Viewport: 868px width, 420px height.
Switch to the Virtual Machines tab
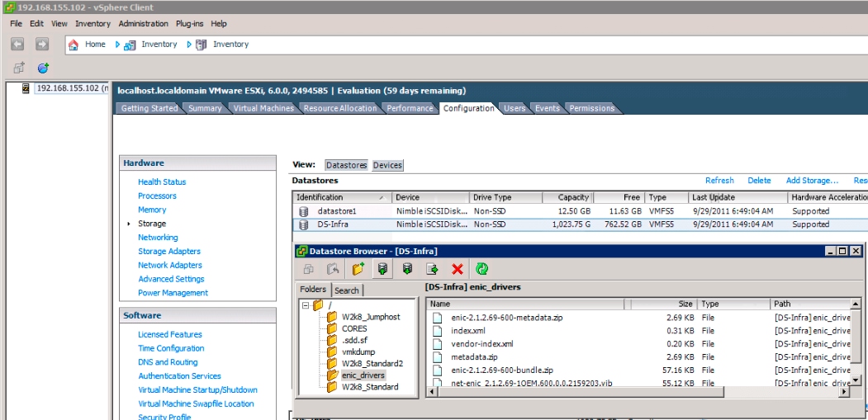tap(262, 108)
